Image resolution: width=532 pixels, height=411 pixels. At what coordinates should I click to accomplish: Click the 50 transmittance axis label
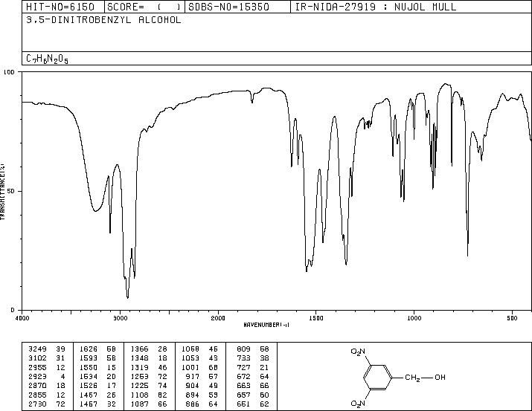click(12, 191)
